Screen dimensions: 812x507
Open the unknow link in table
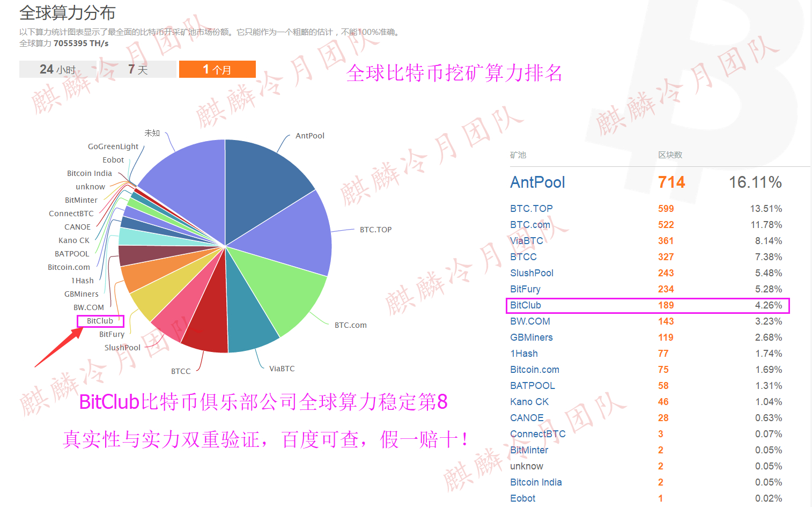click(526, 466)
